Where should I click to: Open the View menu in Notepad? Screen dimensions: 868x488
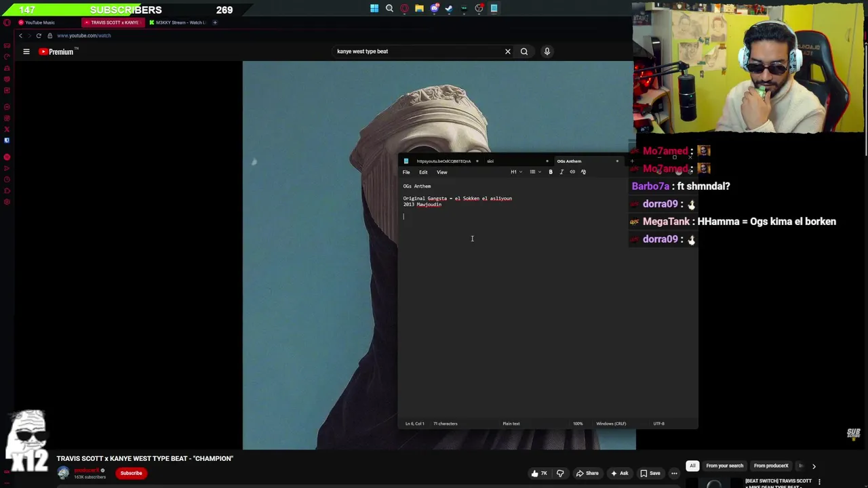pos(441,172)
